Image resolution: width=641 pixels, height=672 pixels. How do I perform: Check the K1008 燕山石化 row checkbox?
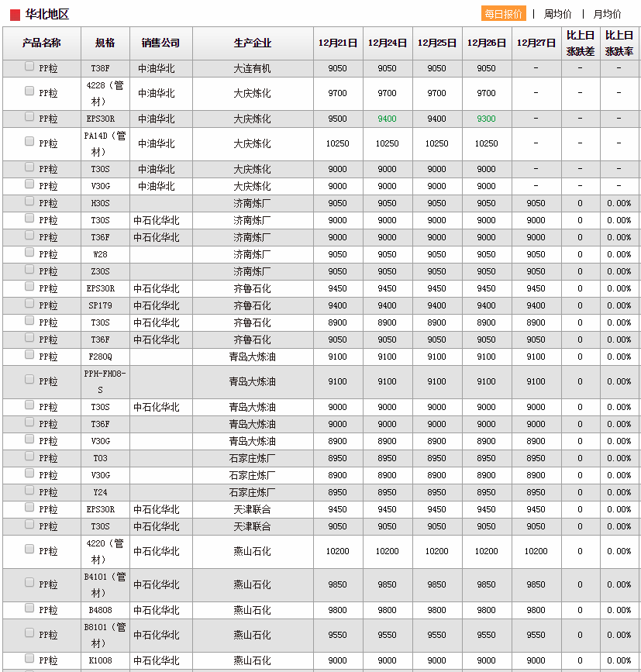(x=29, y=659)
